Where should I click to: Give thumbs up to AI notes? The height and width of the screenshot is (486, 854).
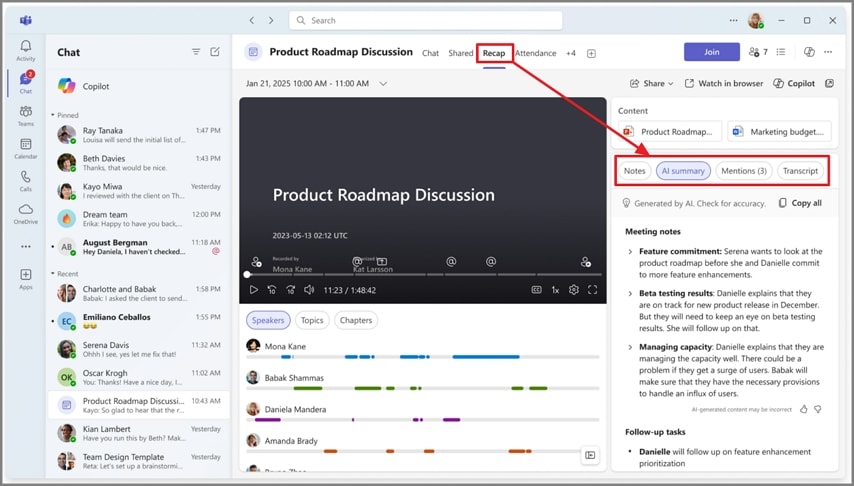click(x=803, y=409)
